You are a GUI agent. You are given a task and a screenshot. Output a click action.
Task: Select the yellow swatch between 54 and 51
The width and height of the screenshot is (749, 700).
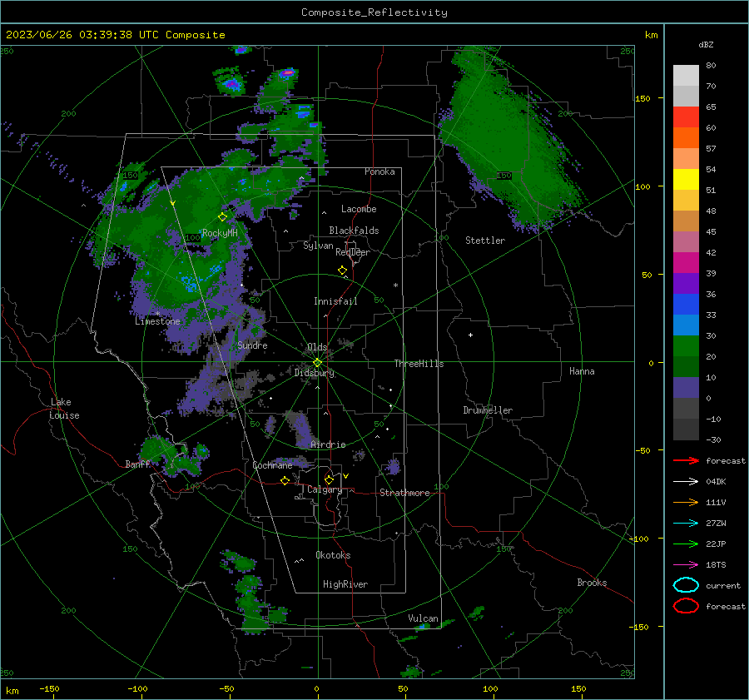[686, 179]
